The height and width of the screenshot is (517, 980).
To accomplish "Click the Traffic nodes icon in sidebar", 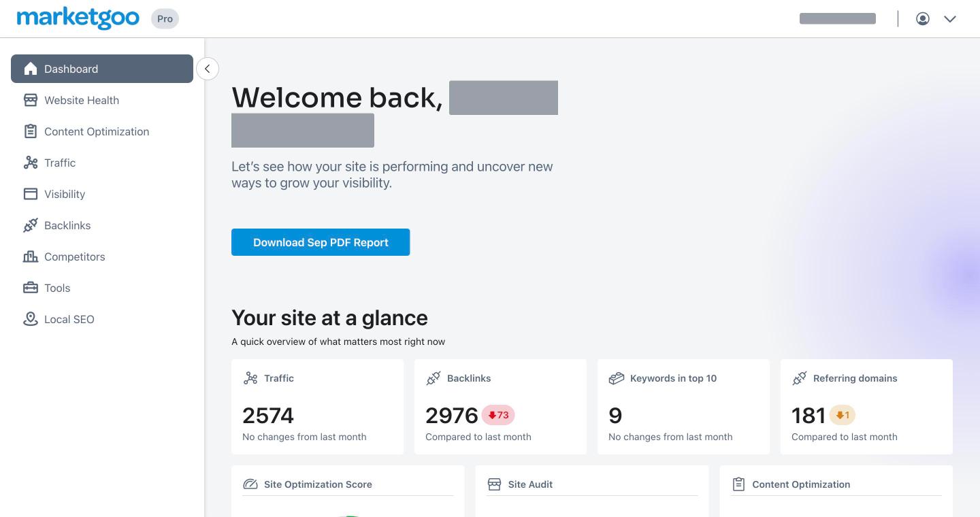I will [30, 163].
